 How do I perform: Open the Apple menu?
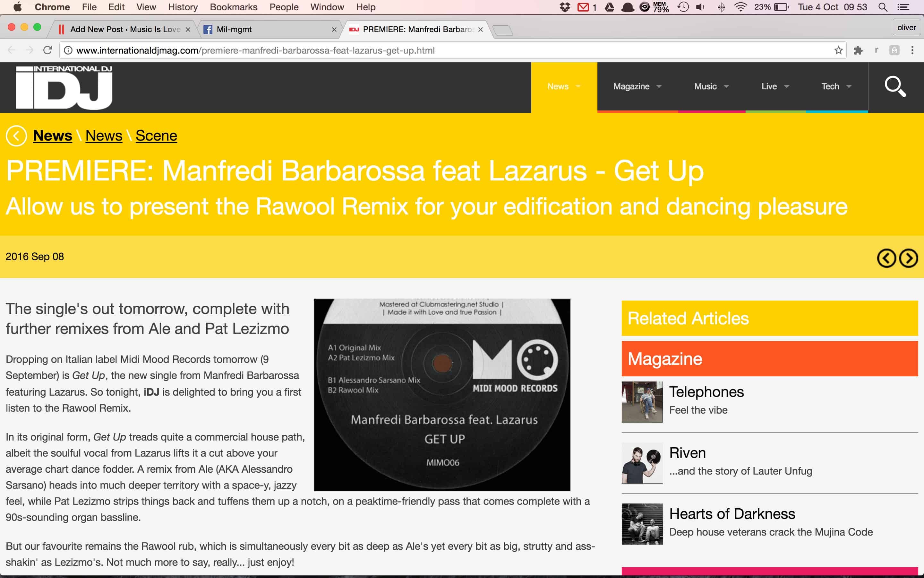[18, 7]
